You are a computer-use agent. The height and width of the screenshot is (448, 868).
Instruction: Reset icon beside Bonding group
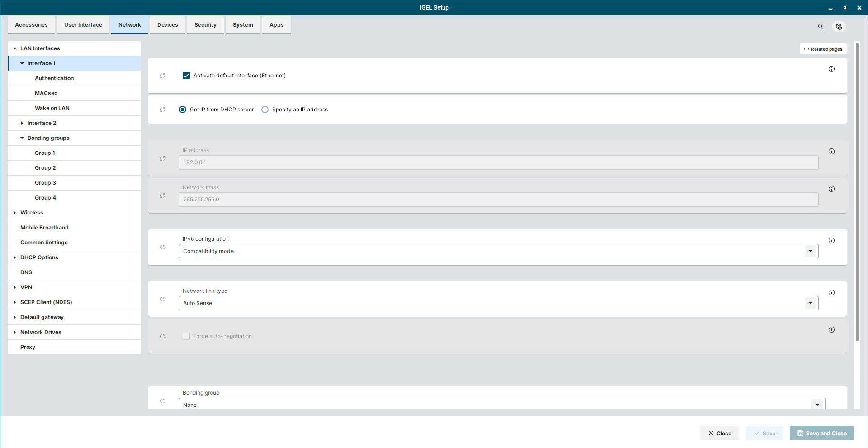[x=163, y=401]
